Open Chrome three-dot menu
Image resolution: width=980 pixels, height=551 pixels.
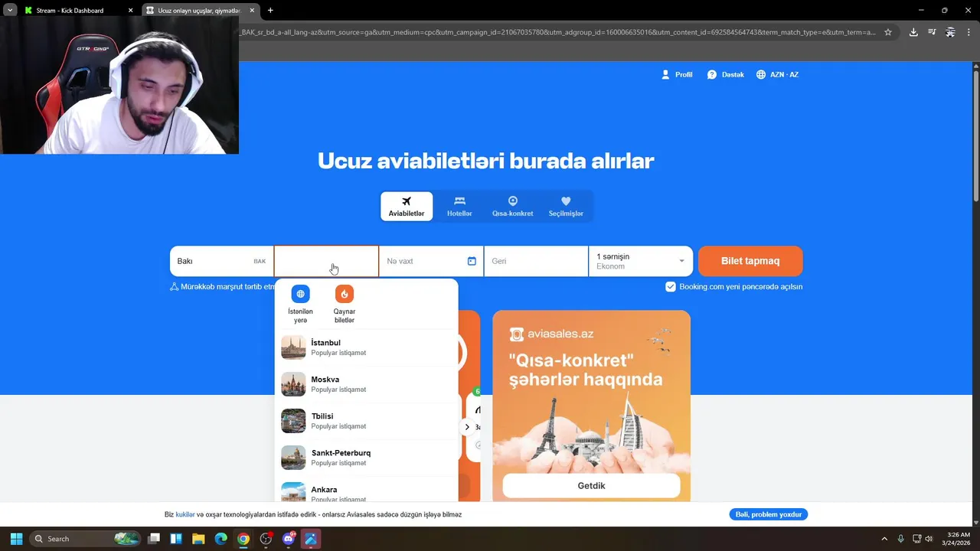click(x=969, y=32)
